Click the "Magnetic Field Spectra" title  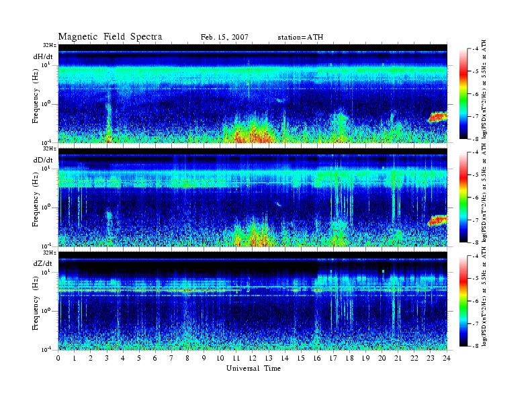click(110, 37)
